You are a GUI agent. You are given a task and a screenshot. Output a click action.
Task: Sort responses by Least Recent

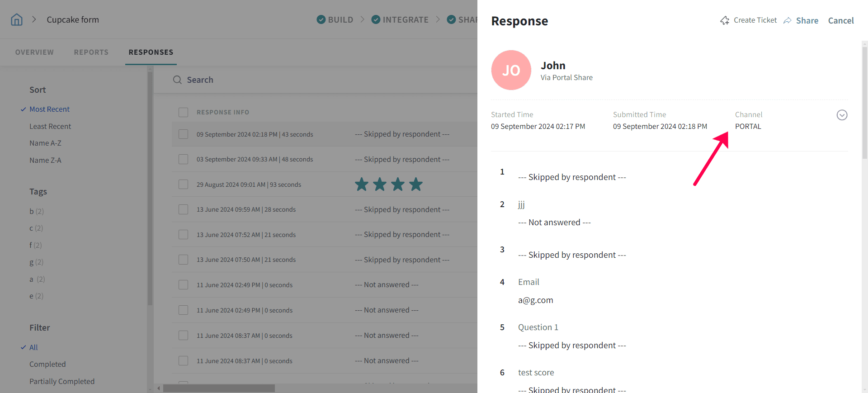[x=50, y=127]
